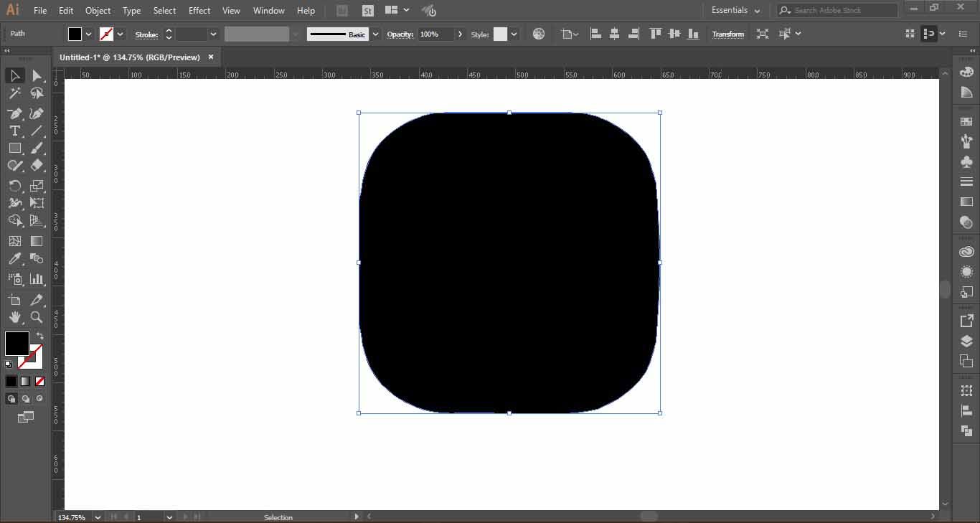The height and width of the screenshot is (523, 980).
Task: Change the screen mode
Action: (26, 417)
